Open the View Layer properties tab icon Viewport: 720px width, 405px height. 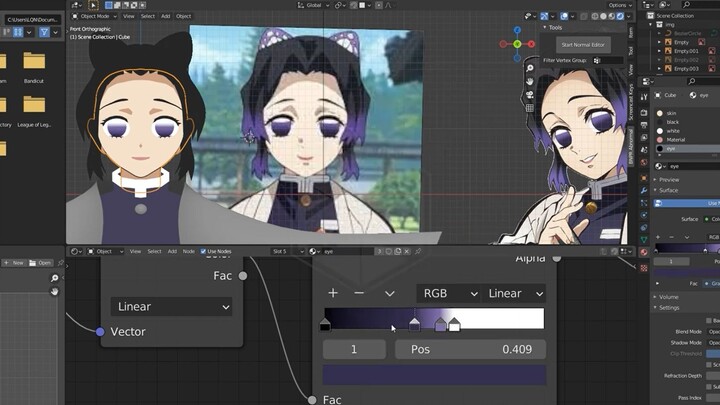point(644,137)
